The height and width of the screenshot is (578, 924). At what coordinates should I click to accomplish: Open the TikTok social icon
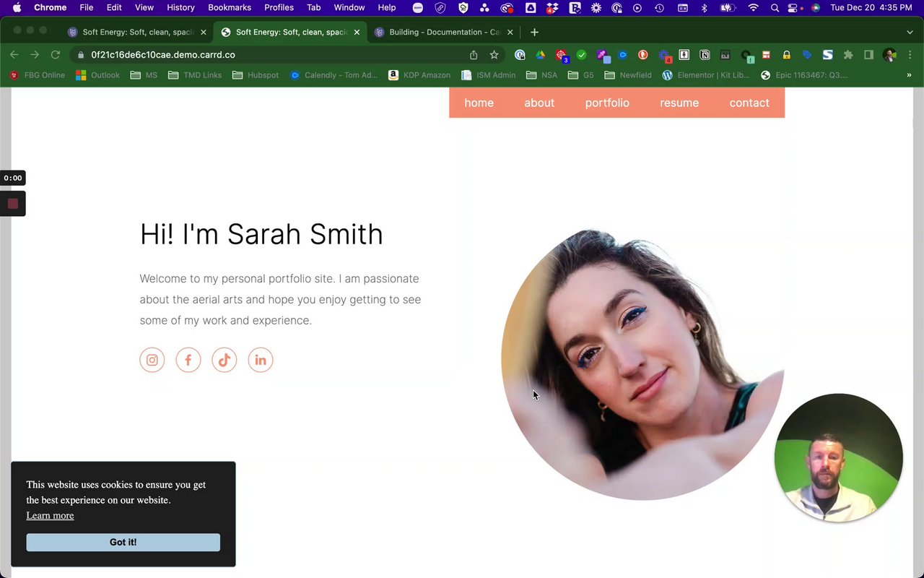pyautogui.click(x=225, y=360)
